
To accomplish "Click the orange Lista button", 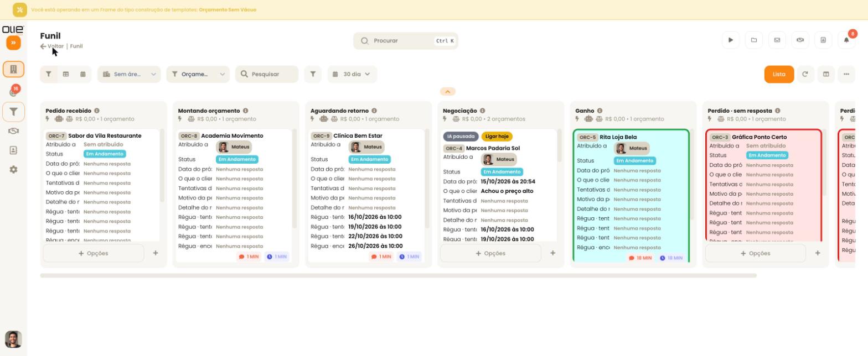I will (x=779, y=74).
